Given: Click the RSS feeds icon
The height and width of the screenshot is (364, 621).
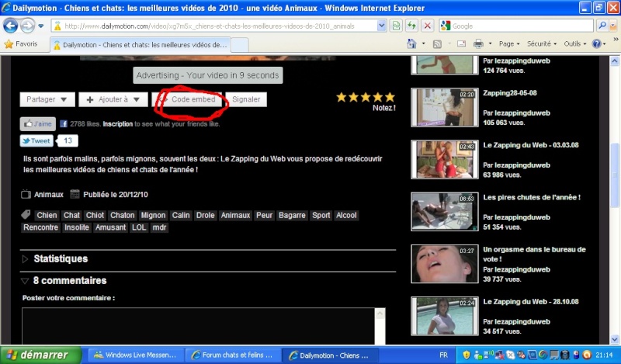Looking at the screenshot, I should pyautogui.click(x=437, y=44).
